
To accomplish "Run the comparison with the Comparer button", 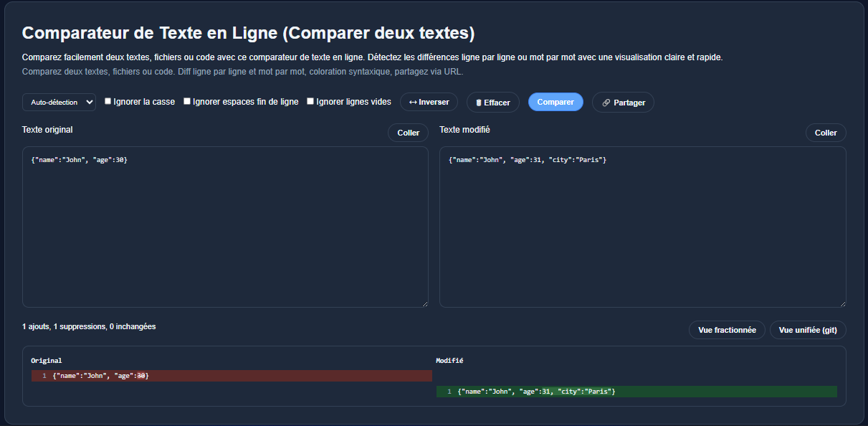I will click(x=555, y=102).
